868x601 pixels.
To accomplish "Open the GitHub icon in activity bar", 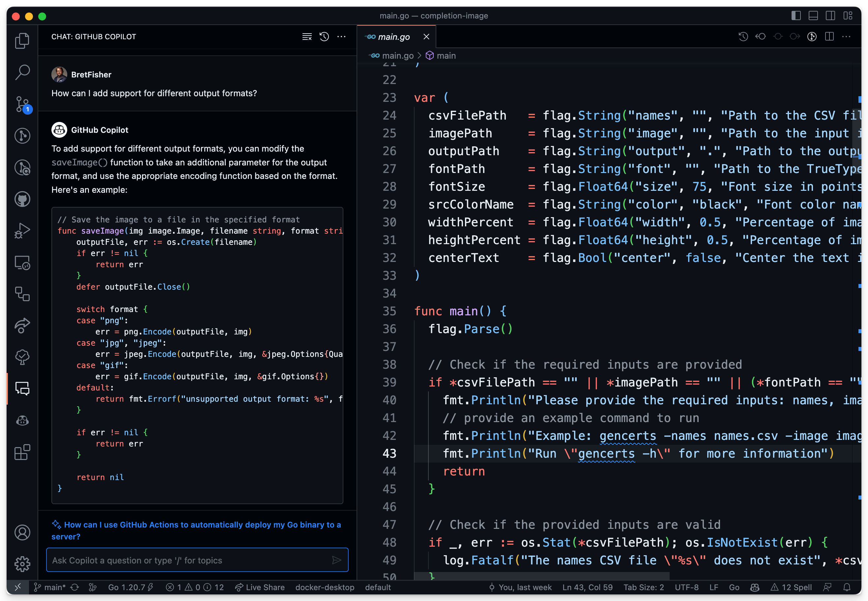I will [22, 199].
